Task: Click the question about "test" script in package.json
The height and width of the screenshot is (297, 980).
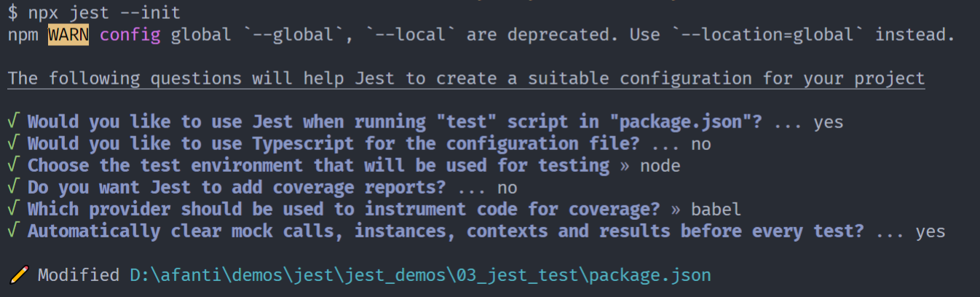Action: pos(395,122)
